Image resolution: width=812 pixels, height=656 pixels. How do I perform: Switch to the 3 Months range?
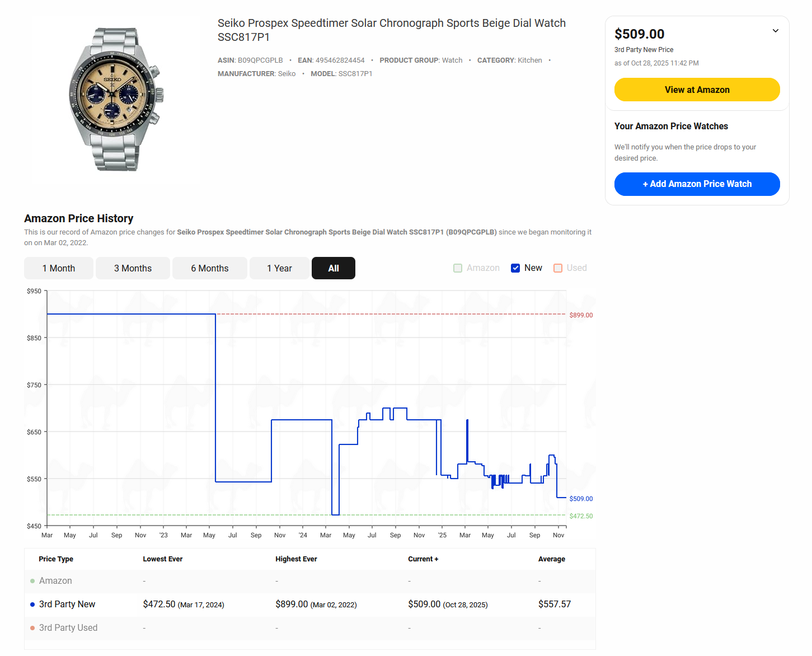tap(133, 268)
